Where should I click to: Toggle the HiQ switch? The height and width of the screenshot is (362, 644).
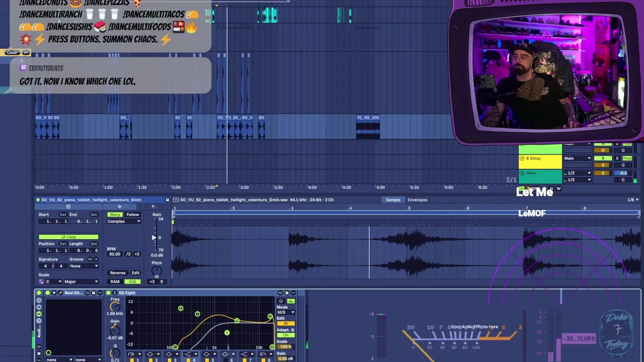pyautogui.click(x=132, y=282)
